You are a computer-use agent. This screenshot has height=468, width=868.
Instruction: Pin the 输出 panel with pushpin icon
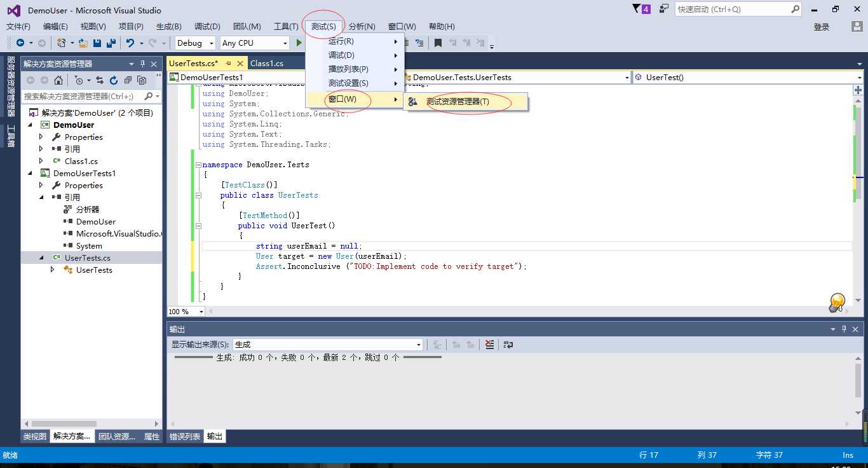[x=844, y=329]
